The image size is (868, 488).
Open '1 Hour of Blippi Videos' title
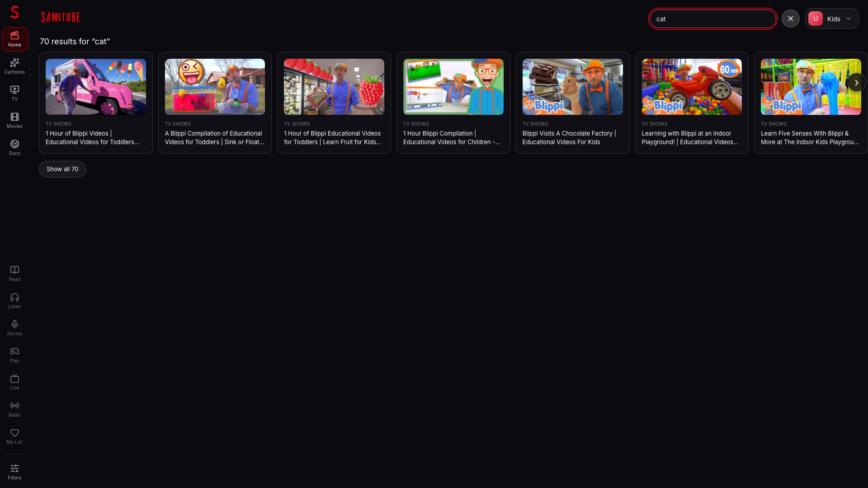92,138
